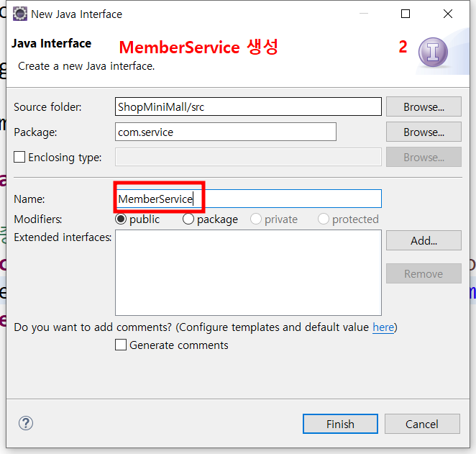Click the Package field containing com.service
This screenshot has height=454, width=476.
[226, 132]
